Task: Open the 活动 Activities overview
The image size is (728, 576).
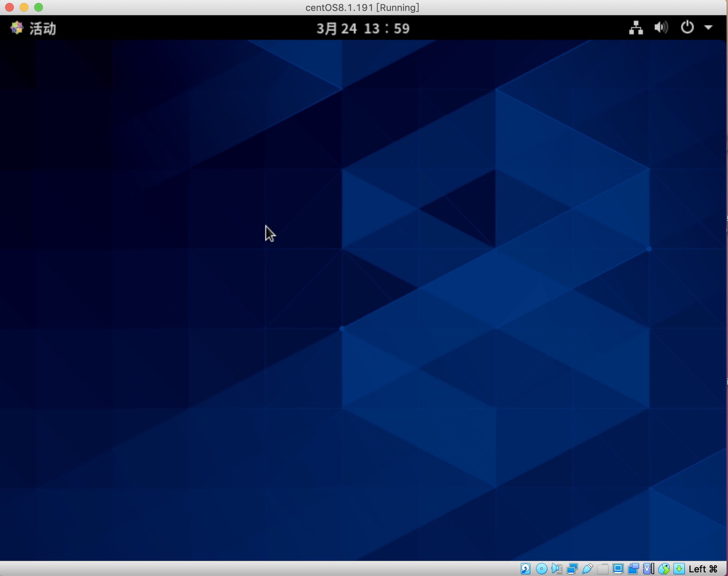Action: click(43, 28)
